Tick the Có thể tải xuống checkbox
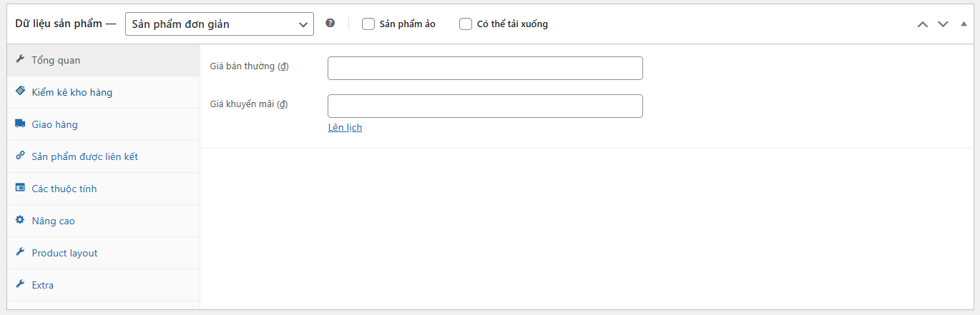The height and width of the screenshot is (315, 980). [x=466, y=24]
